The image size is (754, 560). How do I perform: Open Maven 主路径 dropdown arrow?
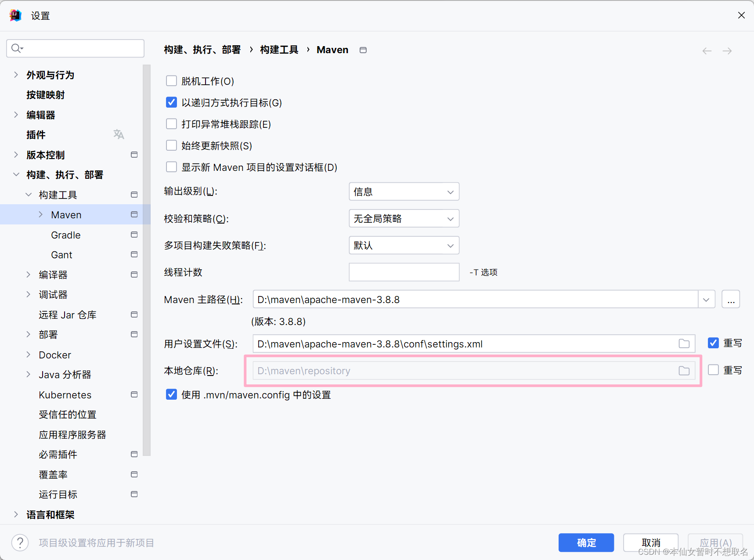click(706, 300)
